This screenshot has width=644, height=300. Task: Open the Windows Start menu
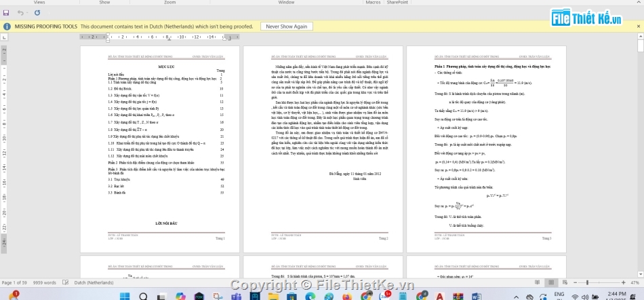coord(124,296)
